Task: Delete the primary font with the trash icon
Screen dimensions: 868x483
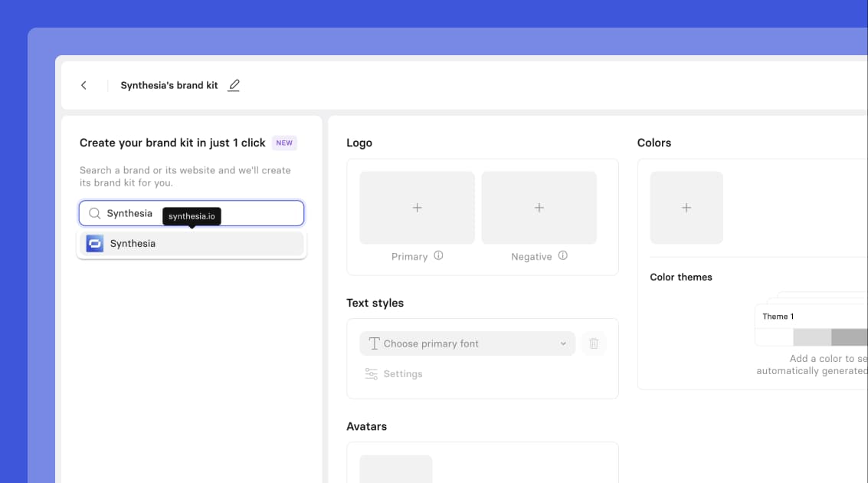Action: coord(594,343)
